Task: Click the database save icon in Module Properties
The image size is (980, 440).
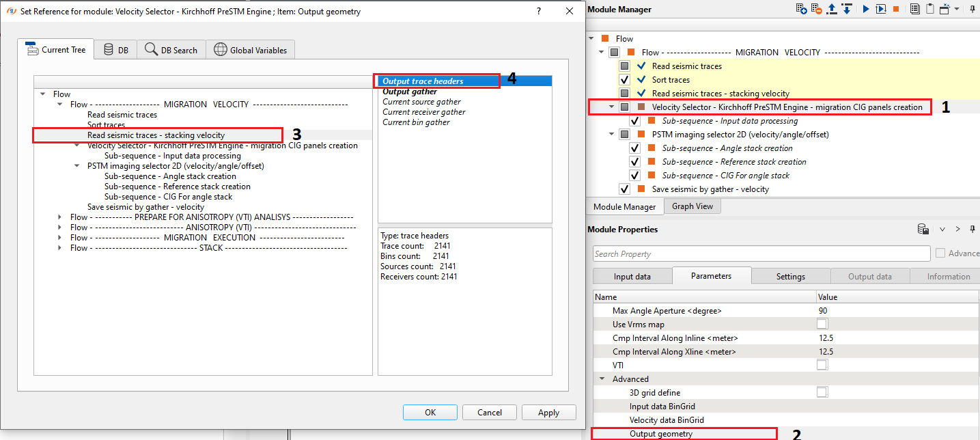Action: [x=923, y=230]
